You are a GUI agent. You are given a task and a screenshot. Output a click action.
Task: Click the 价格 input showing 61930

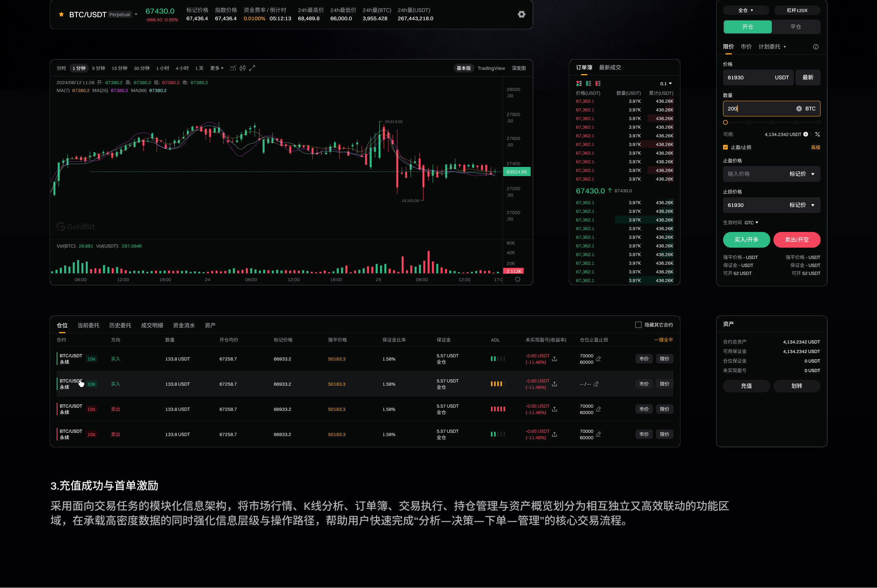[x=758, y=78]
